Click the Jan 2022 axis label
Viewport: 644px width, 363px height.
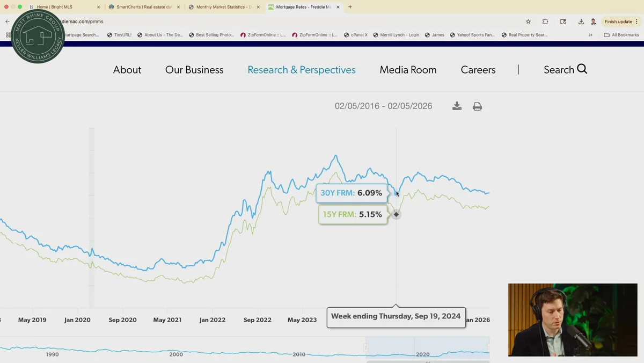coord(212,320)
